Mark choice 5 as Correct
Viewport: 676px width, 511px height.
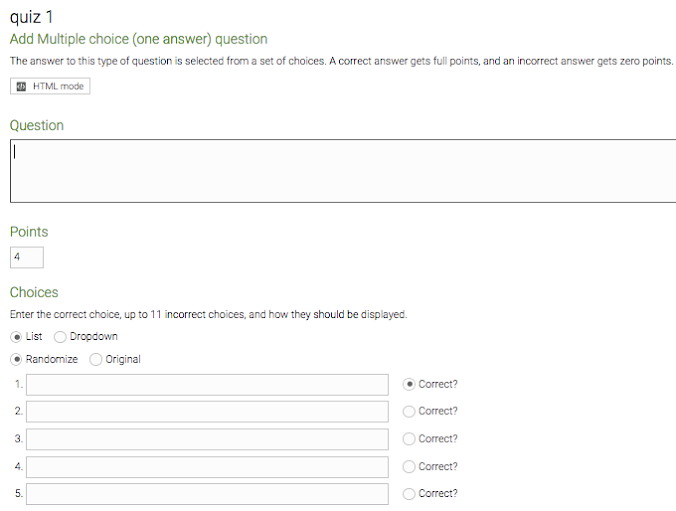[409, 493]
